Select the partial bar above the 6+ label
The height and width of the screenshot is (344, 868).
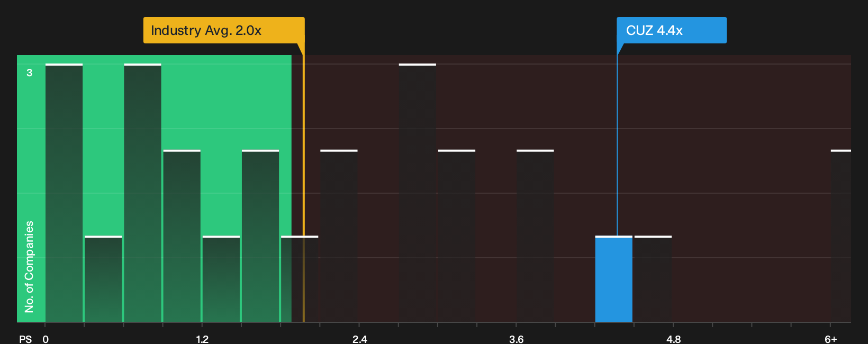pos(841,236)
